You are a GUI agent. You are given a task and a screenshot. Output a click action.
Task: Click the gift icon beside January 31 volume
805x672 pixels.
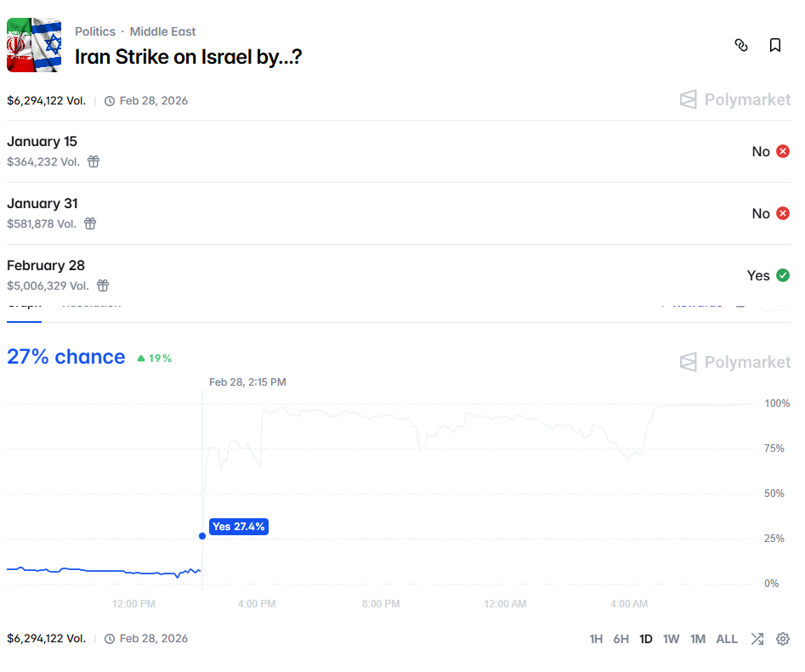[90, 223]
